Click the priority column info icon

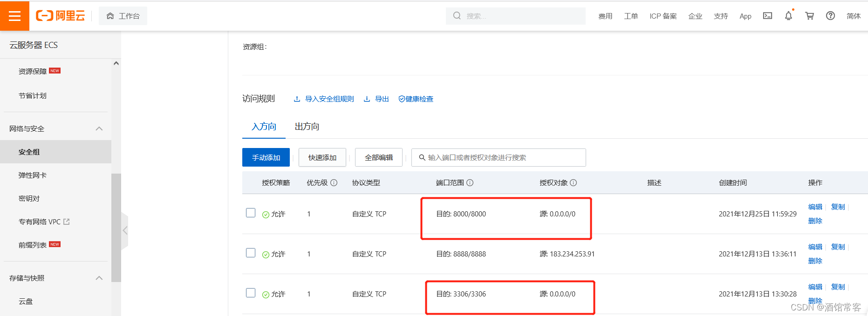click(x=334, y=183)
